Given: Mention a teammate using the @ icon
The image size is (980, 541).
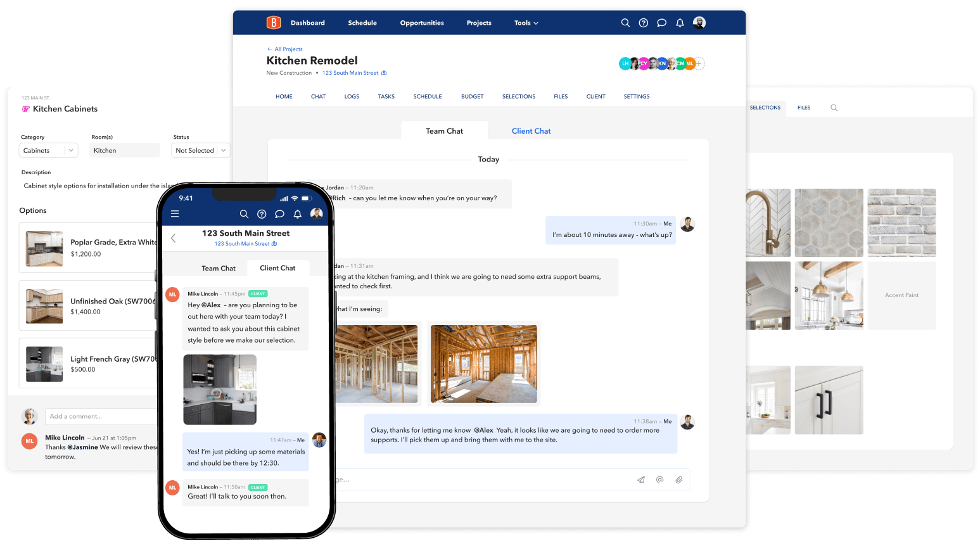Looking at the screenshot, I should [659, 480].
